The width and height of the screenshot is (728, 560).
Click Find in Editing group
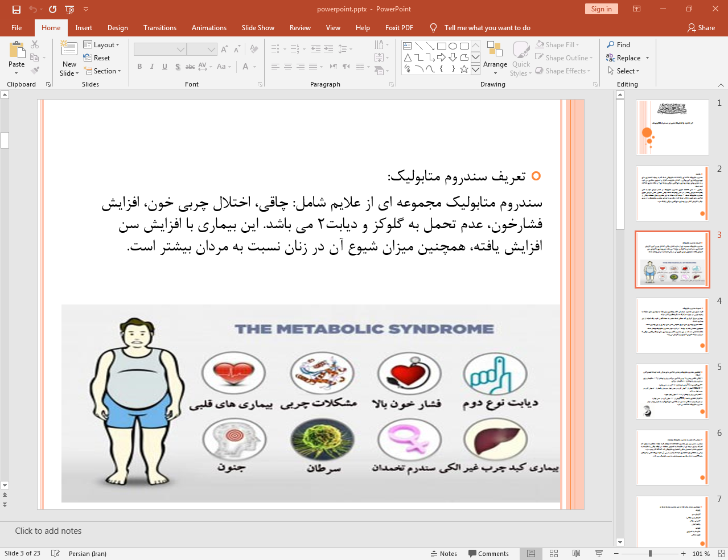pyautogui.click(x=619, y=45)
